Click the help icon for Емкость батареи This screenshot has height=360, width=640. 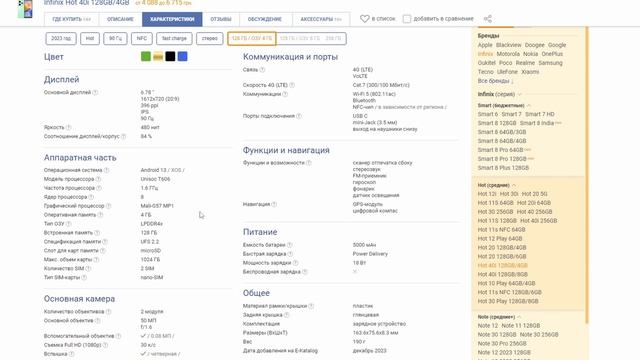pyautogui.click(x=289, y=245)
